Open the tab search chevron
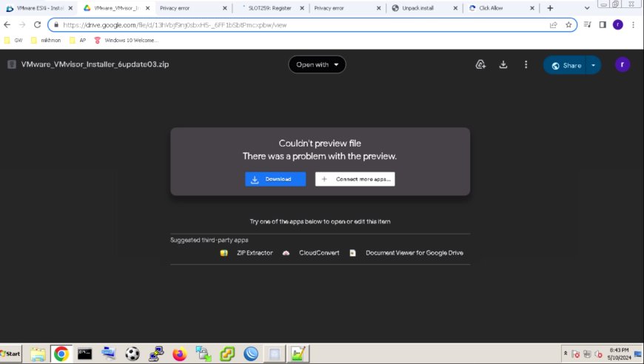The image size is (644, 364). [x=587, y=8]
